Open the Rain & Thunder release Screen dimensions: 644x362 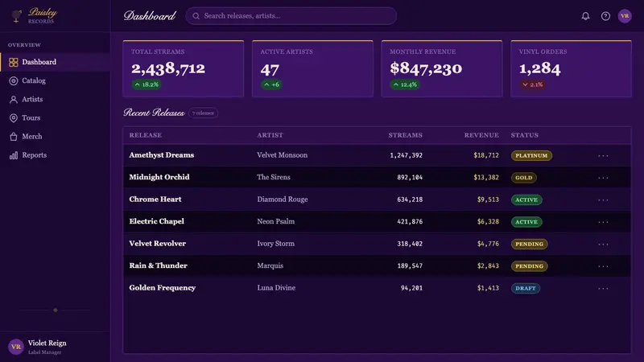coord(158,266)
